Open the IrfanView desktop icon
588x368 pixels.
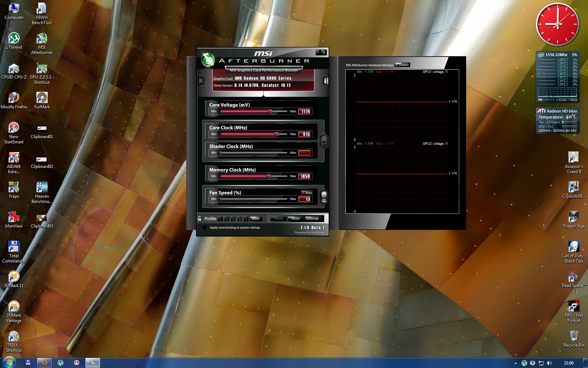coord(14,220)
